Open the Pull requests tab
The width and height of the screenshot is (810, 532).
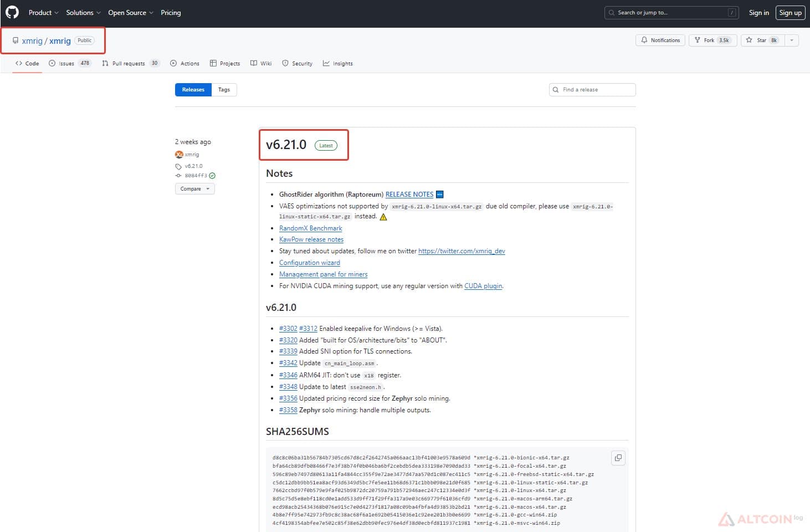coord(131,64)
